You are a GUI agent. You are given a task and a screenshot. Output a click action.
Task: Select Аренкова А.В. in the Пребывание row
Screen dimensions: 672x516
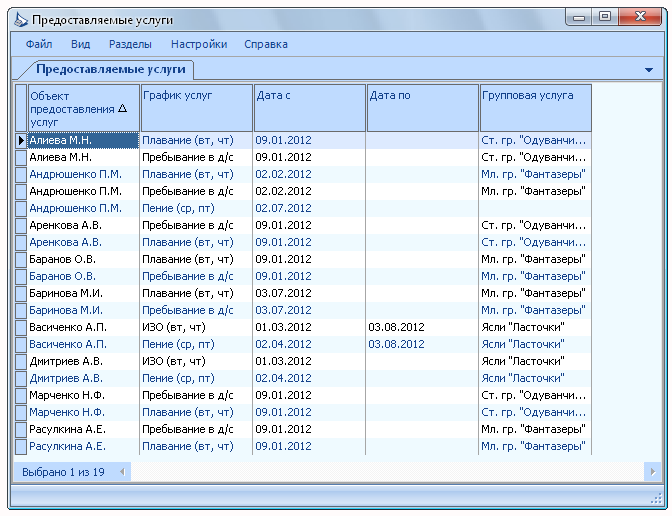[x=83, y=225]
